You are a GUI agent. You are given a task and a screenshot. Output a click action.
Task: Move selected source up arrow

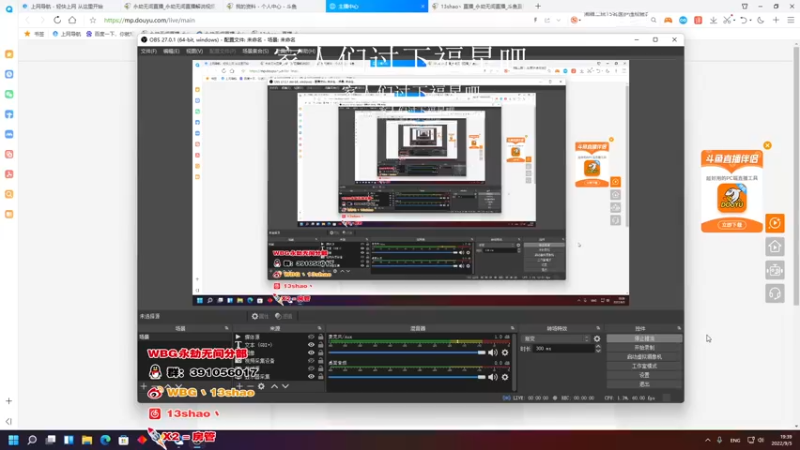click(x=274, y=386)
